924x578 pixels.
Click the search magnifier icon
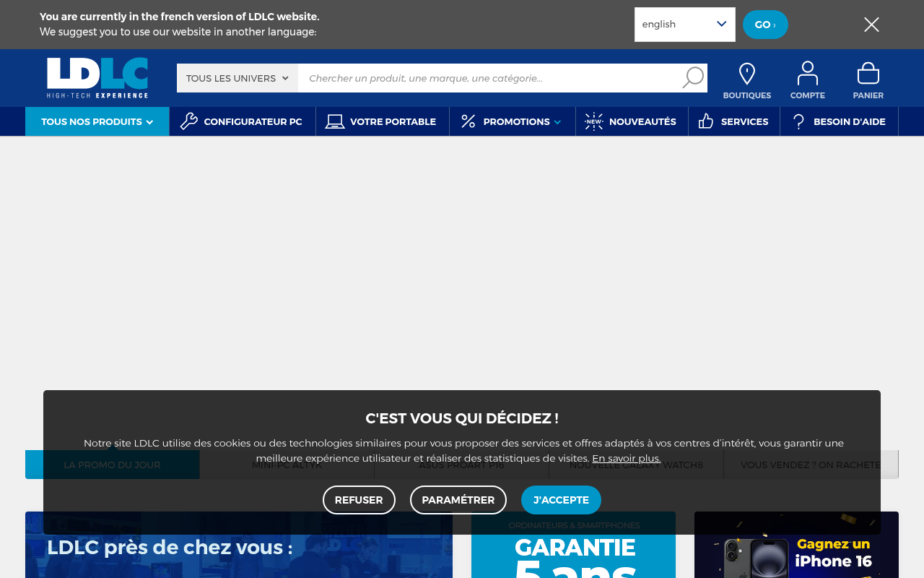693,77
